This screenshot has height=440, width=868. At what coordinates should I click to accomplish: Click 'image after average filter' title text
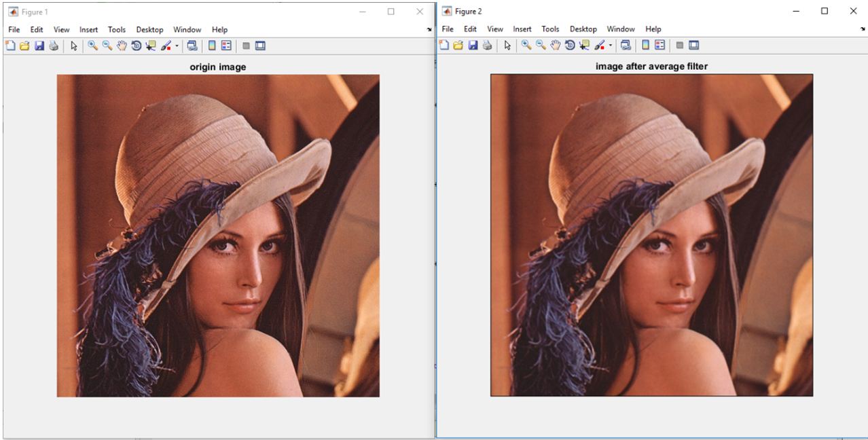click(652, 66)
